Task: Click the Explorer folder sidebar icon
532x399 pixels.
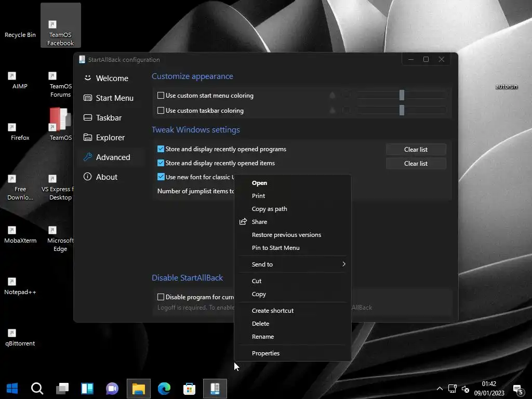Action: click(x=87, y=137)
